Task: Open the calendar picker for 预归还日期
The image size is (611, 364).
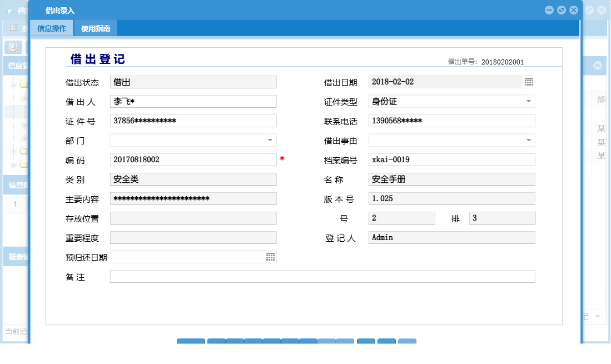Action: 270,257
